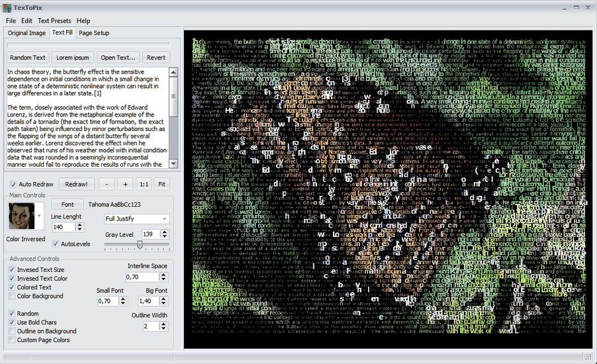Disable the Colored Text checkbox
The image size is (597, 364).
(12, 287)
